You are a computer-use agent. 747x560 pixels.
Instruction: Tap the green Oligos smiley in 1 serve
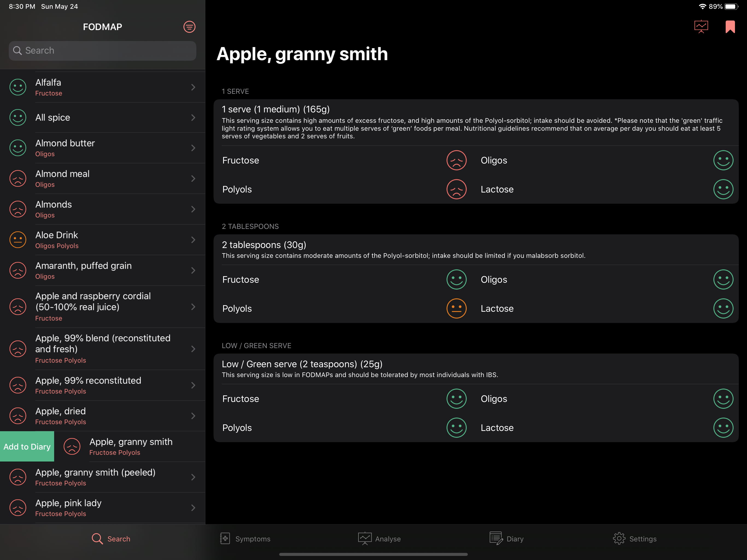723,160
